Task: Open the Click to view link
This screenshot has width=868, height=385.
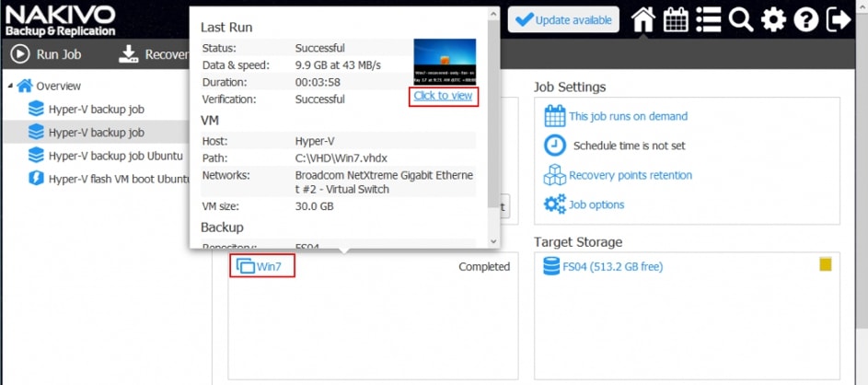Action: 443,96
